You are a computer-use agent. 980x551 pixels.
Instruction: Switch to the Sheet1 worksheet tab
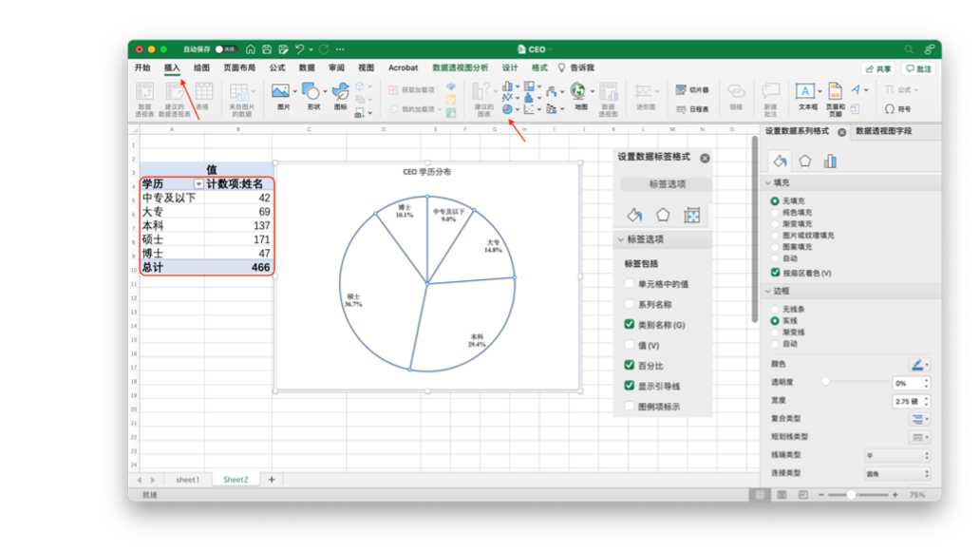187,480
